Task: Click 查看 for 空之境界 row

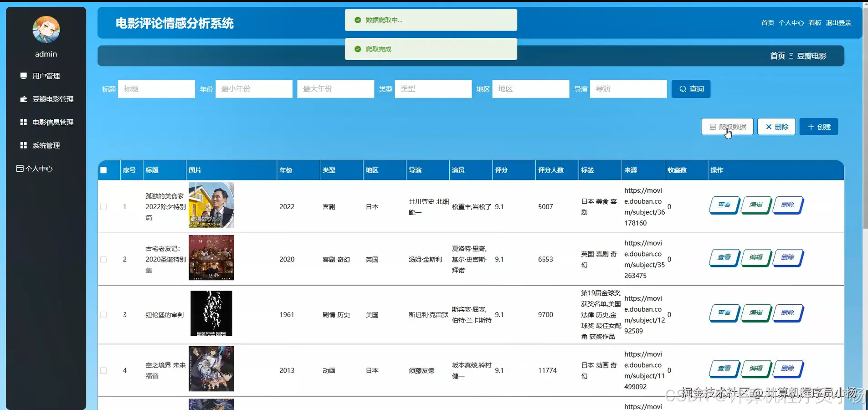Action: coord(724,369)
